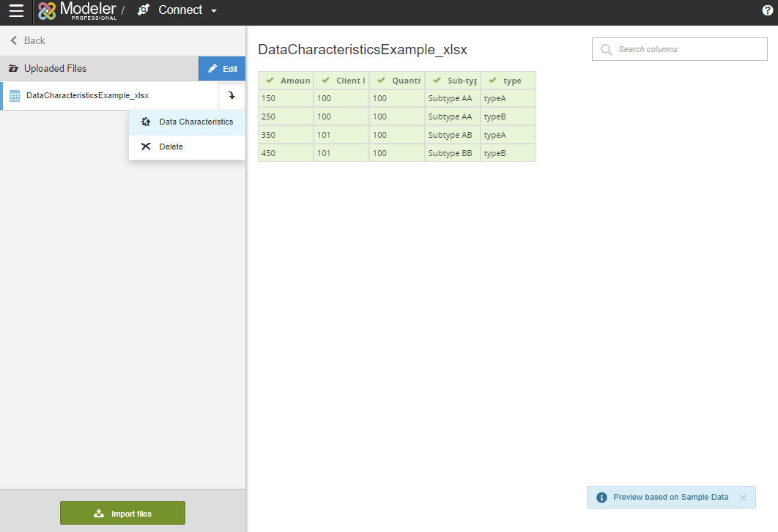Click the Edit button
Image resolution: width=778 pixels, height=532 pixels.
(x=222, y=69)
